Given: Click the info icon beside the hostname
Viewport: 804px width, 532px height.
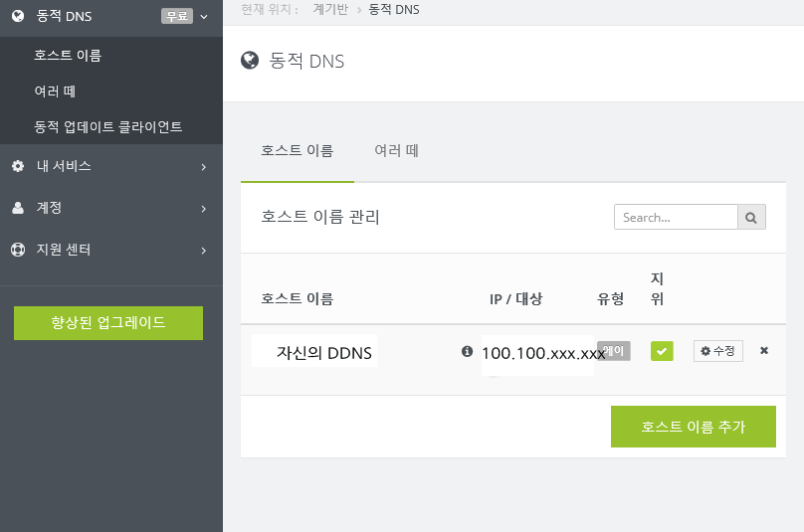Looking at the screenshot, I should coord(467,351).
